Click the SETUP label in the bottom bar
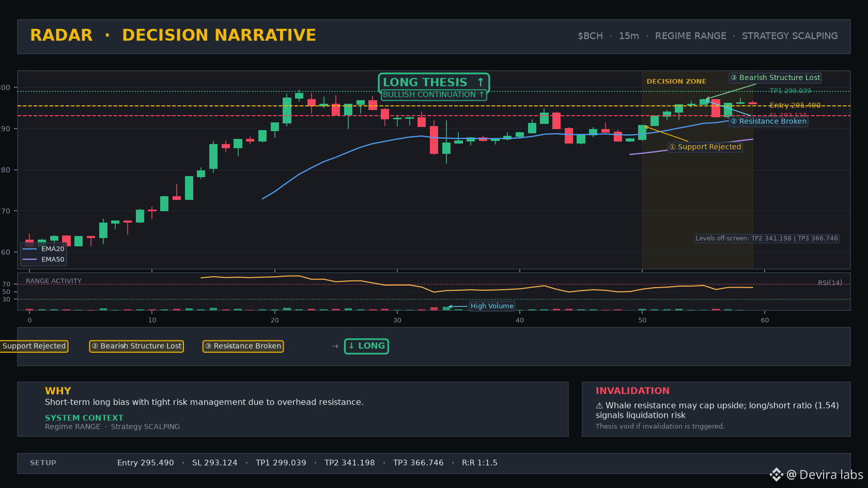The height and width of the screenshot is (488, 868). [43, 463]
